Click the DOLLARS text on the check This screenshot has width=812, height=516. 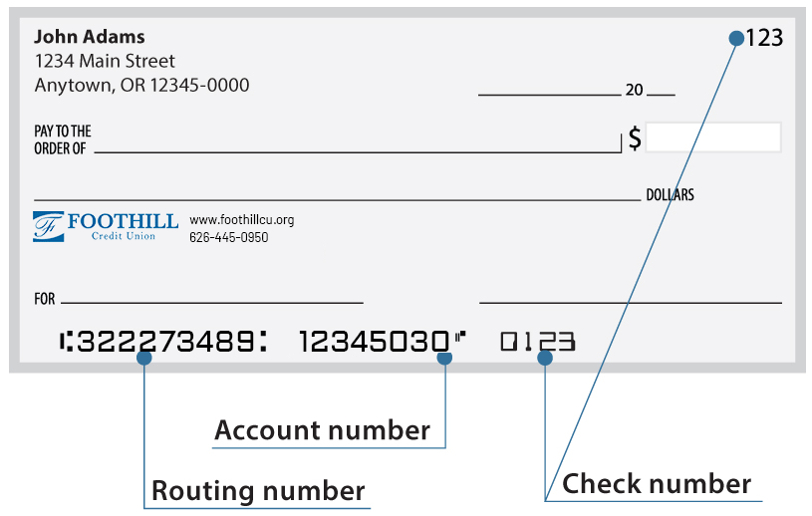pos(671,195)
